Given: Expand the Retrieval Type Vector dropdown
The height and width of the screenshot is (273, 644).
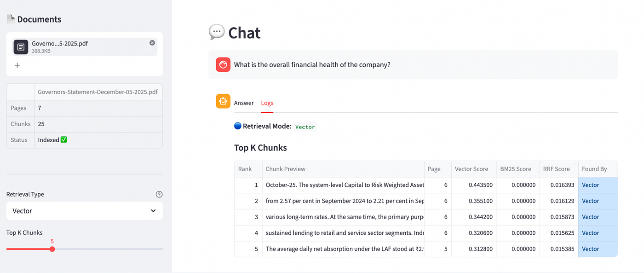Looking at the screenshot, I should pyautogui.click(x=85, y=211).
